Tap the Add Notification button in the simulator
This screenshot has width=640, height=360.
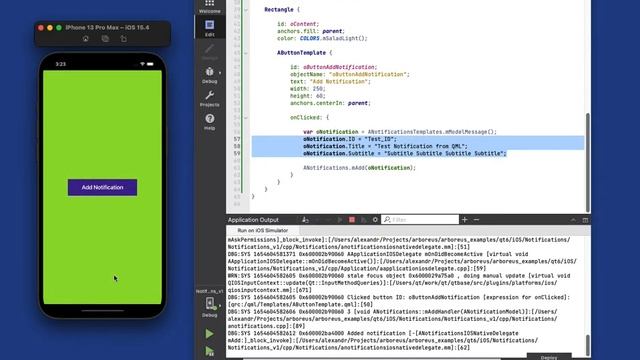pyautogui.click(x=102, y=187)
